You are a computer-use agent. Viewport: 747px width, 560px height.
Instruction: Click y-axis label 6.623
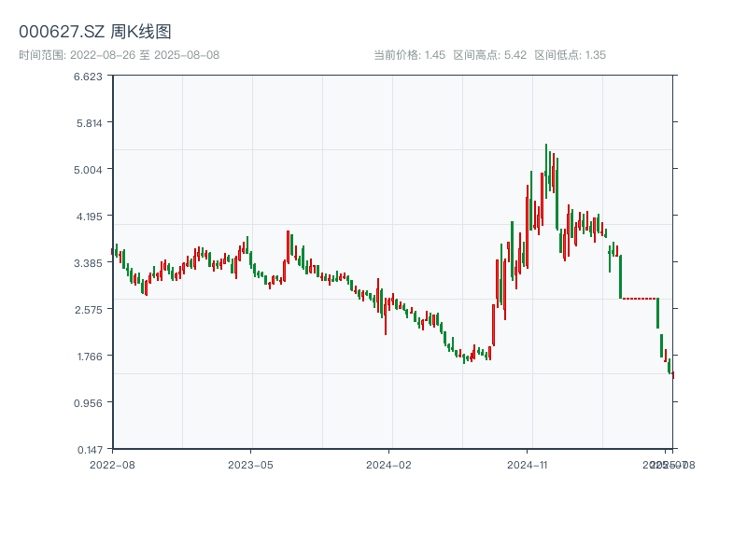click(x=88, y=77)
